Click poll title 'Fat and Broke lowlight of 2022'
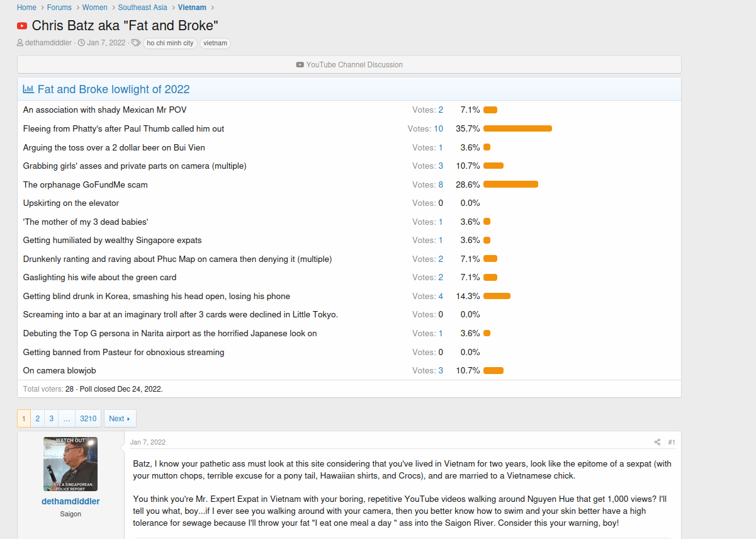 [113, 89]
